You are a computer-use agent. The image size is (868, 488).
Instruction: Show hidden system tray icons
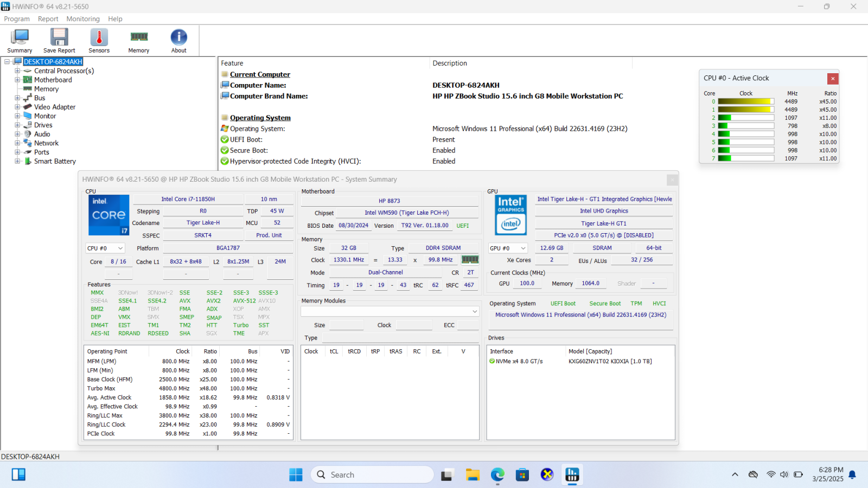pos(735,475)
